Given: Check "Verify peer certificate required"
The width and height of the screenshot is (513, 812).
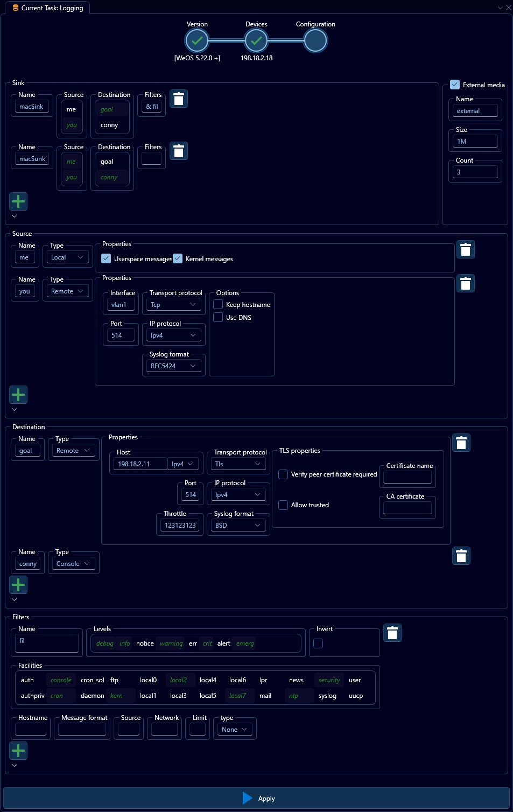Looking at the screenshot, I should [x=283, y=474].
